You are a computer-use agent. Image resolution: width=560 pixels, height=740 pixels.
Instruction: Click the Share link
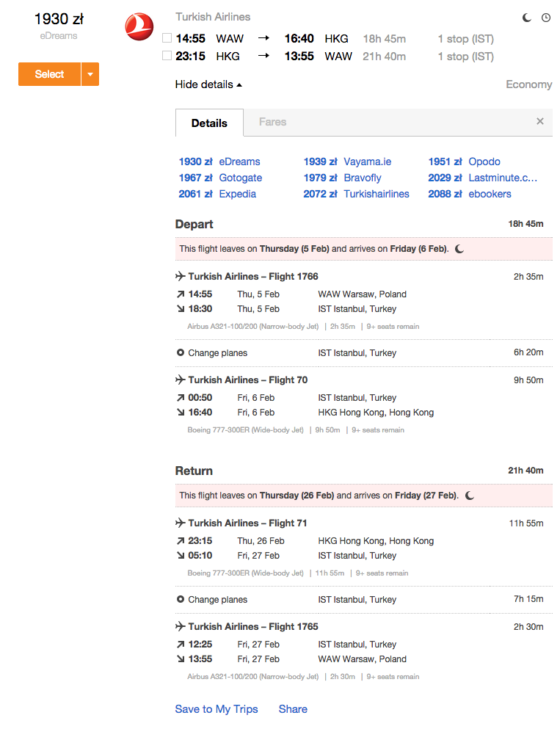[x=293, y=709]
